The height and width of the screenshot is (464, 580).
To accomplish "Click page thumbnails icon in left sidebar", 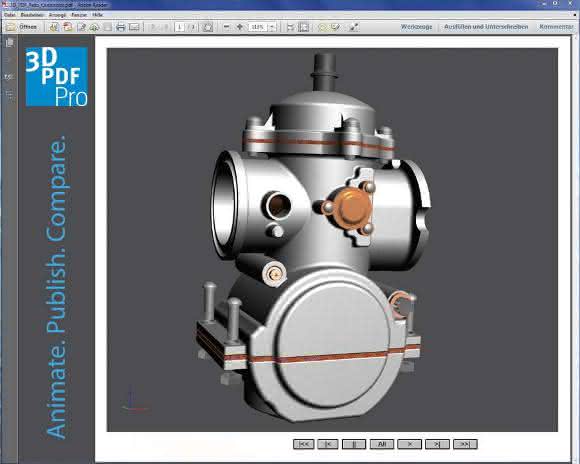I will (10, 43).
